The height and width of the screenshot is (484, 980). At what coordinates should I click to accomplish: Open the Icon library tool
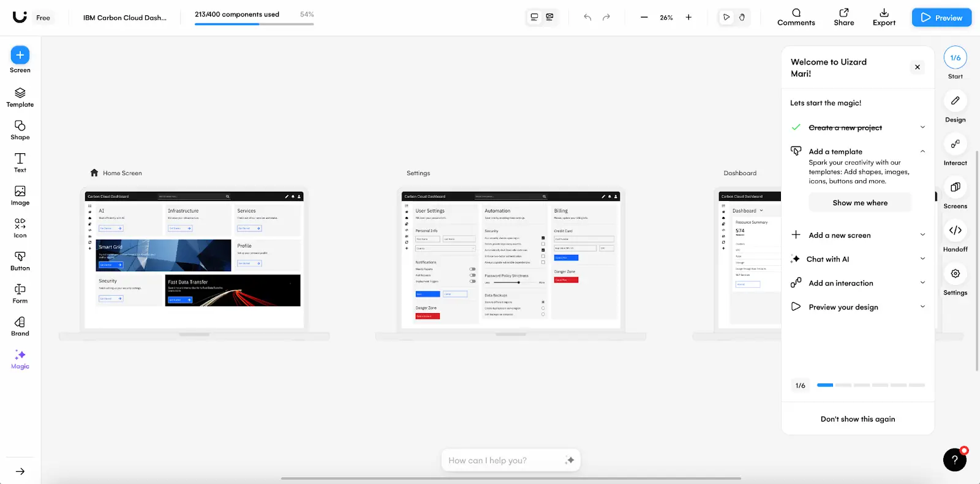[20, 228]
